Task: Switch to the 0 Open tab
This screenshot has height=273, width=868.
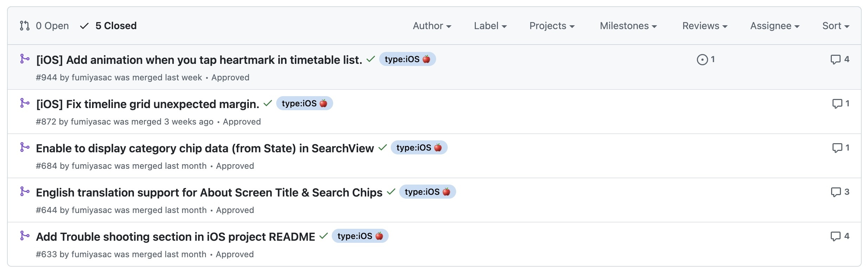Action: click(45, 26)
